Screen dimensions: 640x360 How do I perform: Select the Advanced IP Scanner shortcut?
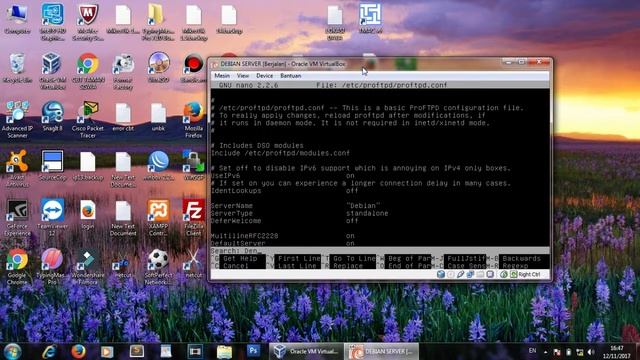point(17,119)
